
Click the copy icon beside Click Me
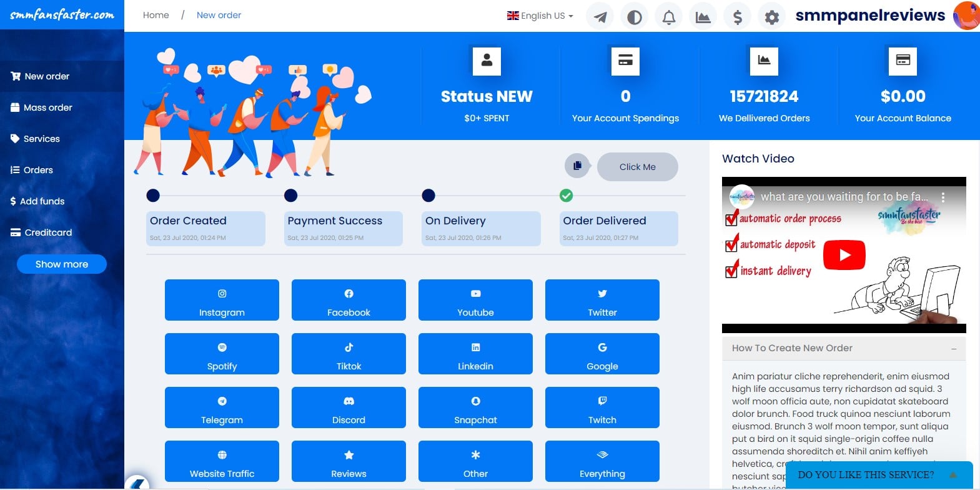[x=577, y=166]
